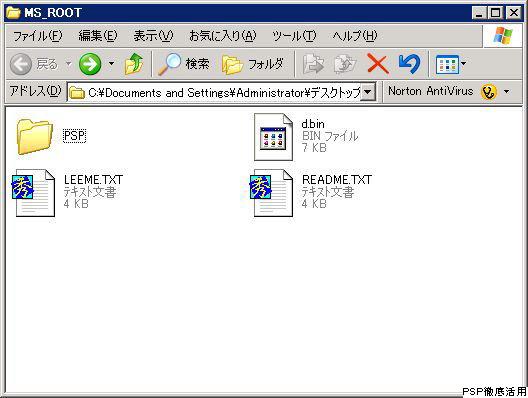Image resolution: width=528 pixels, height=398 pixels.
Task: Open the 表示(V) menu
Action: (x=153, y=36)
